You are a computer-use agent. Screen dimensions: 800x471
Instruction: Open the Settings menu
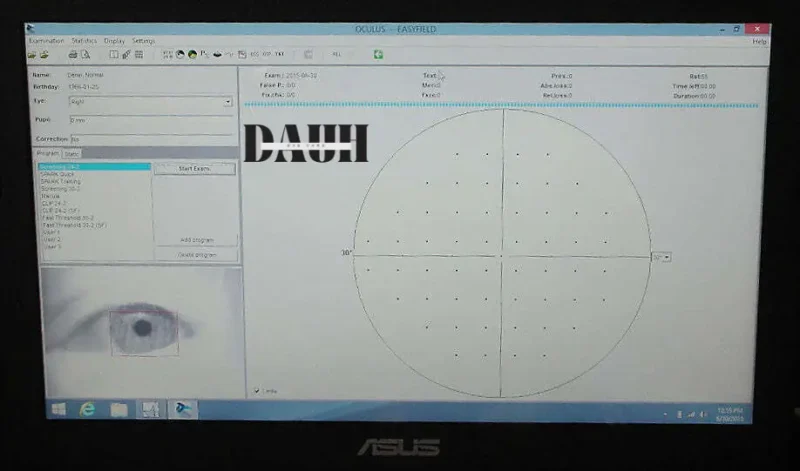[x=143, y=41]
